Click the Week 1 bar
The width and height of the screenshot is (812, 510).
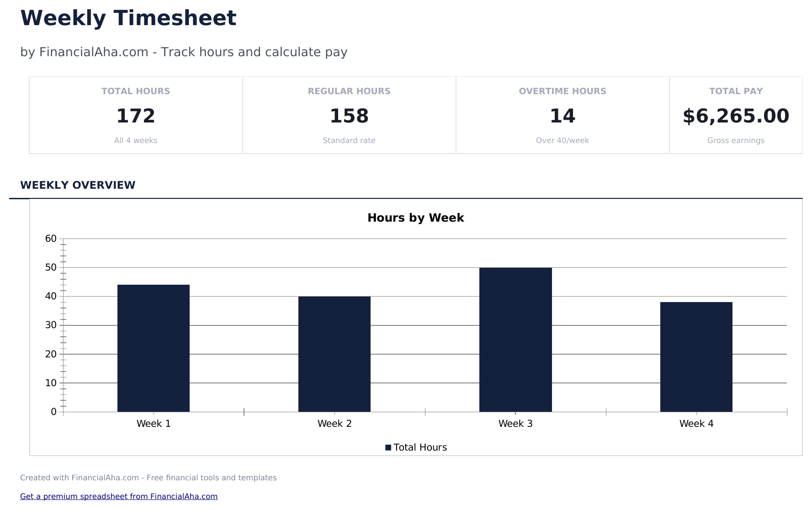click(154, 348)
